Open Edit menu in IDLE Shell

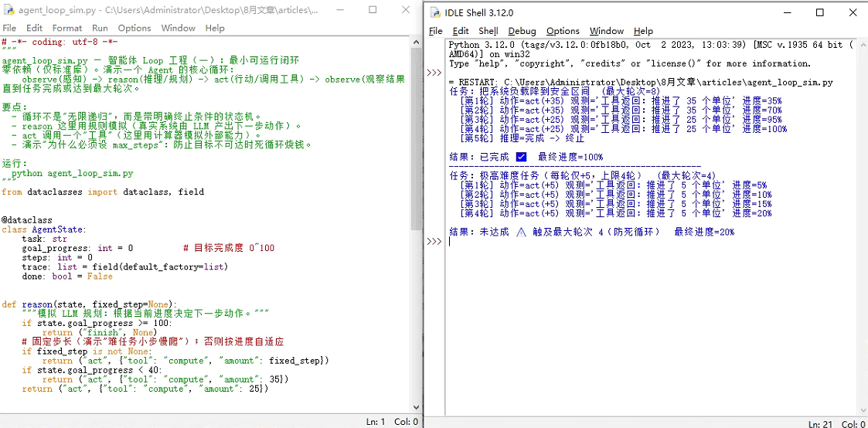461,31
